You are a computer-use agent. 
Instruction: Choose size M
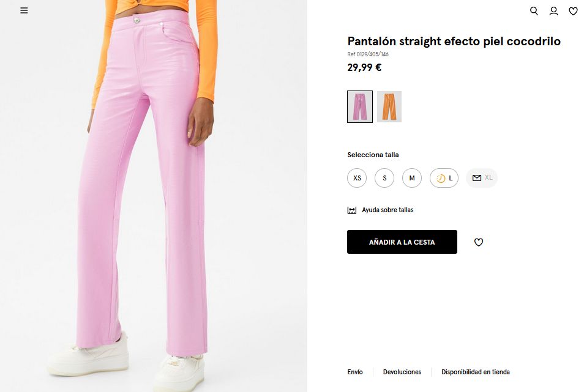(412, 178)
